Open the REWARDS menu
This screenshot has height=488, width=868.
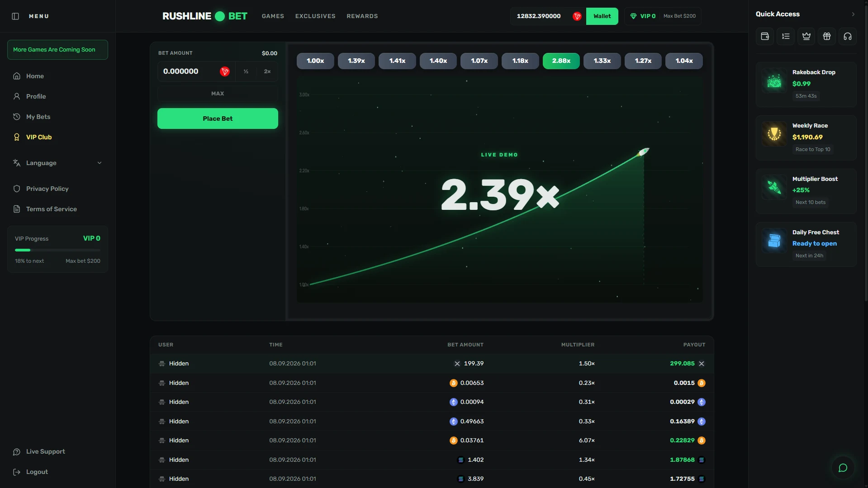362,16
